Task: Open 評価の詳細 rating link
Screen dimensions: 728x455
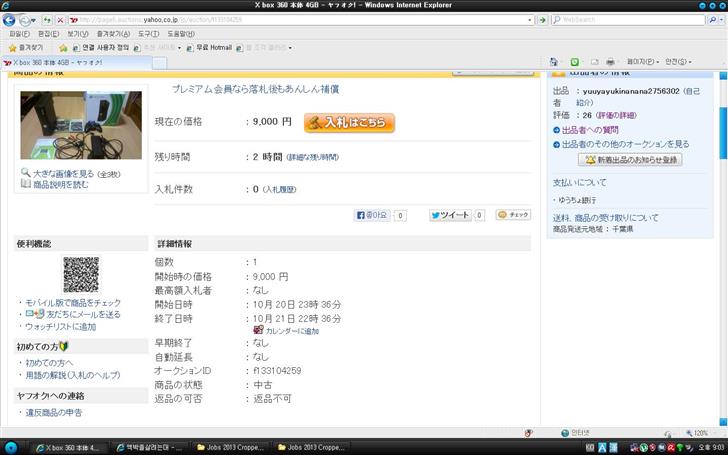Action: point(617,115)
